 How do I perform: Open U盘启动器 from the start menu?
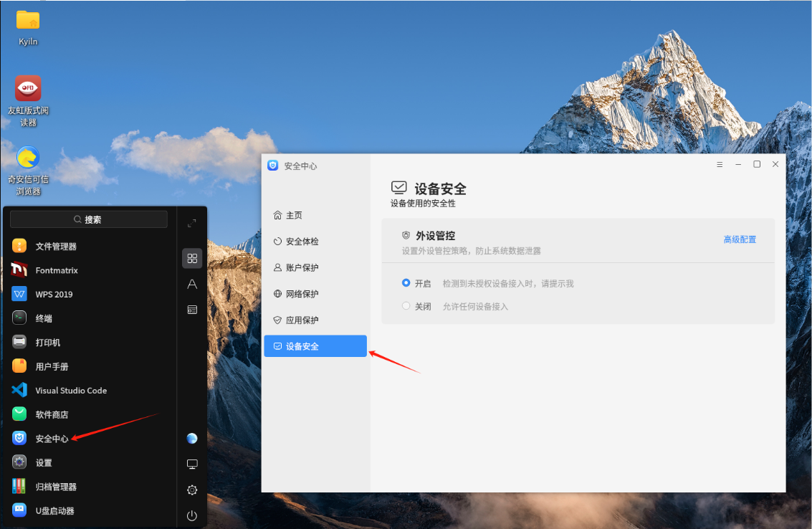click(89, 510)
